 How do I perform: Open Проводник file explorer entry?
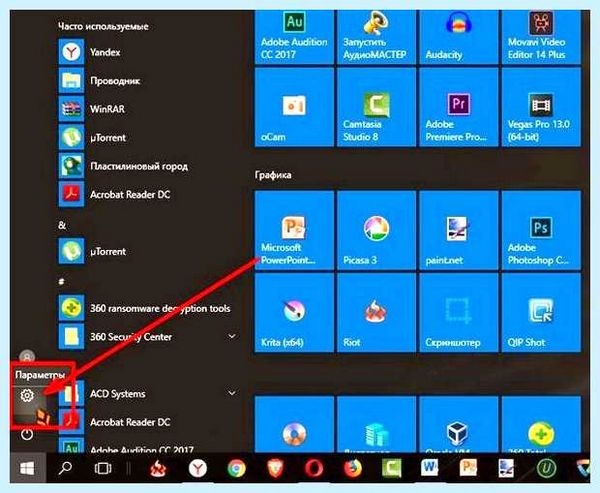[149, 80]
